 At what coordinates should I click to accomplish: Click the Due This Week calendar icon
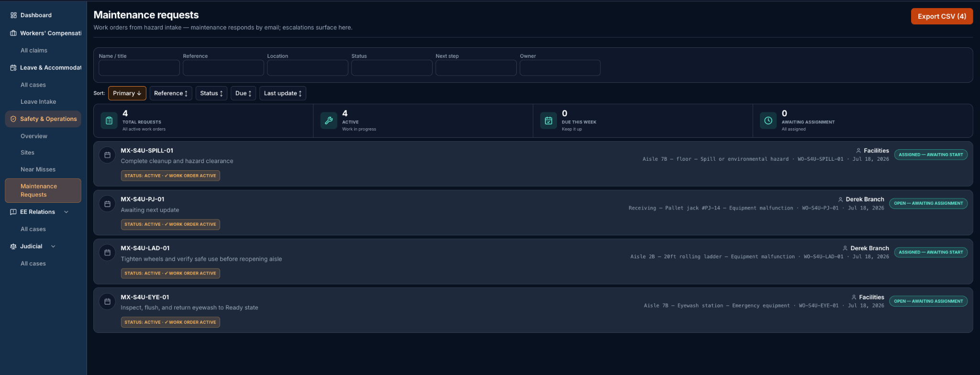coord(548,121)
